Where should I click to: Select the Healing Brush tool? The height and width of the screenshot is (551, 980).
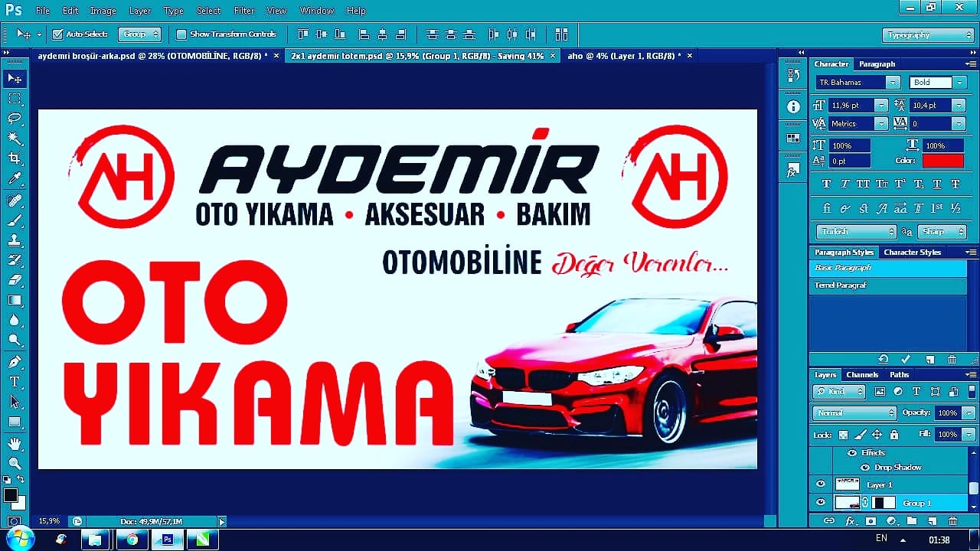(x=15, y=201)
